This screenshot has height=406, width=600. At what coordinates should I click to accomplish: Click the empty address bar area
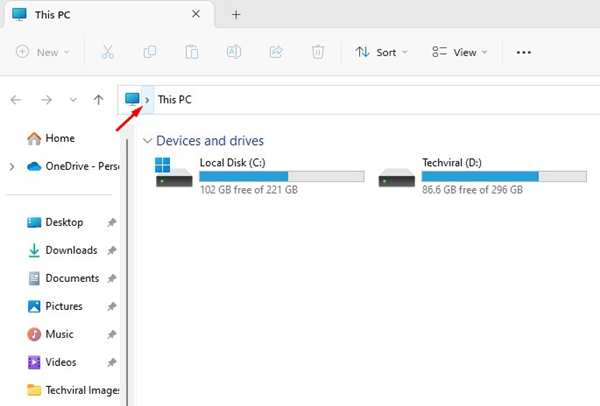394,100
